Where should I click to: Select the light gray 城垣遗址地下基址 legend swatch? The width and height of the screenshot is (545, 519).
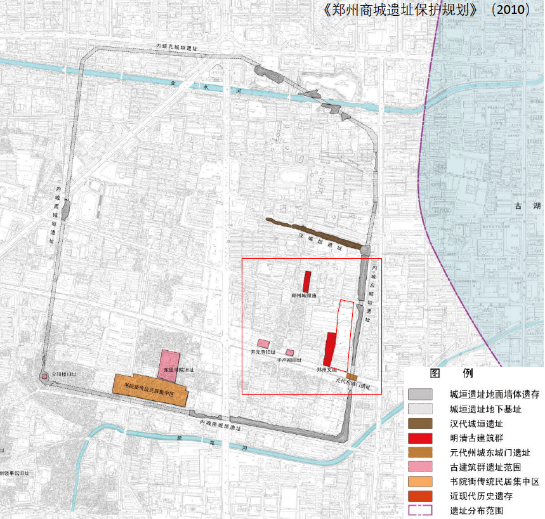(x=421, y=409)
